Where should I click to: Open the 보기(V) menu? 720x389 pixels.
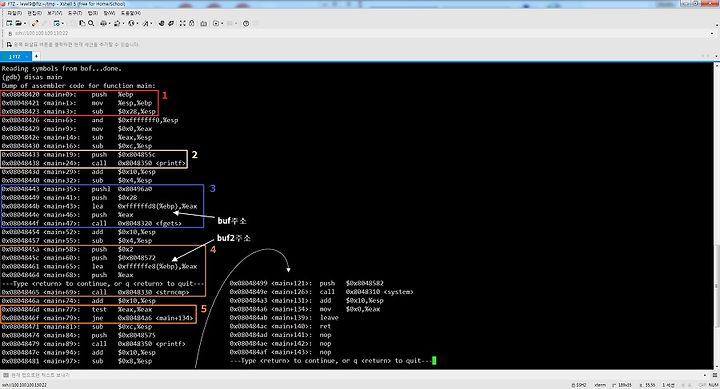pyautogui.click(x=54, y=13)
